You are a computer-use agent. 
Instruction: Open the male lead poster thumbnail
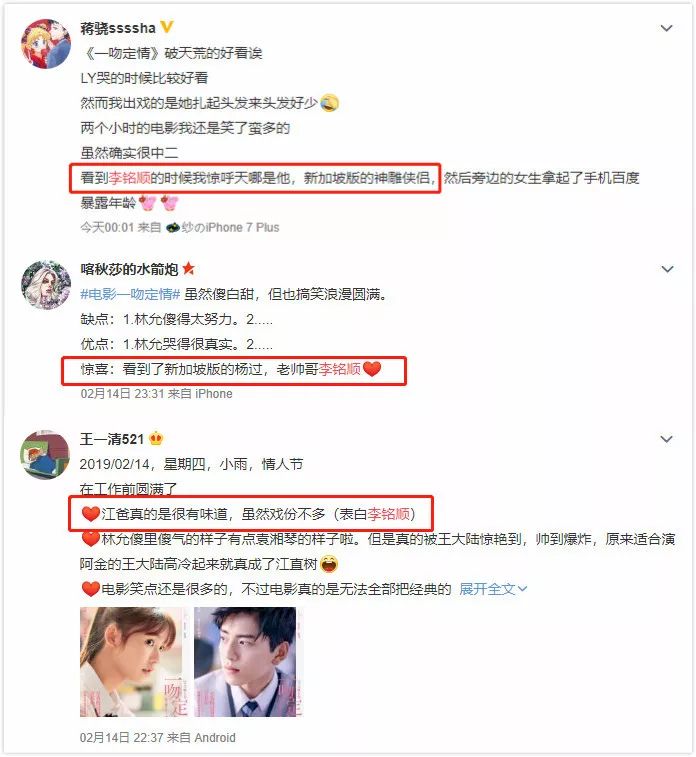[248, 662]
